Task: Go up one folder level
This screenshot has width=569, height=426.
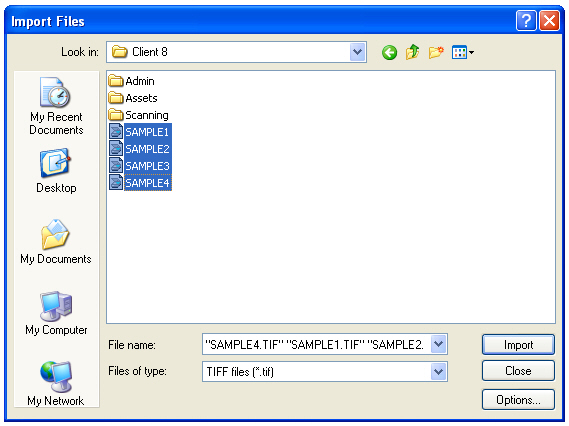Action: 413,52
